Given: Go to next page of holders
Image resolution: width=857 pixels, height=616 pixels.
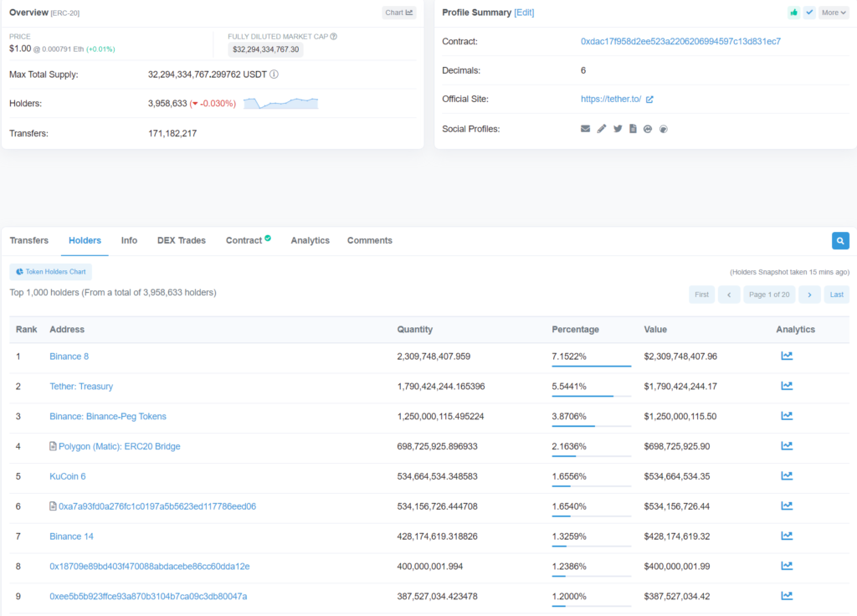Looking at the screenshot, I should (809, 295).
